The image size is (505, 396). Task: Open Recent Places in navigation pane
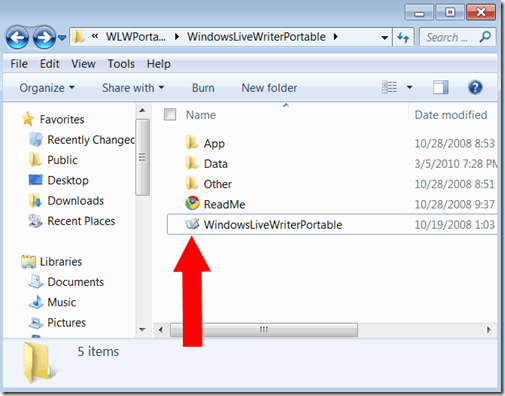tap(81, 221)
